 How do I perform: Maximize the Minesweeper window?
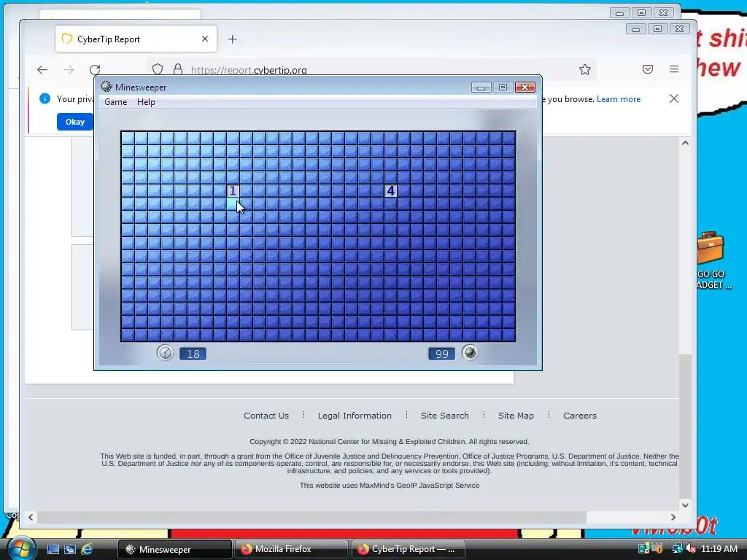pyautogui.click(x=503, y=87)
